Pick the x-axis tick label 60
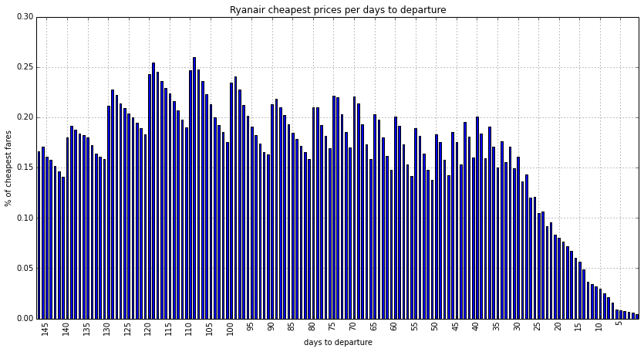 [x=394, y=327]
